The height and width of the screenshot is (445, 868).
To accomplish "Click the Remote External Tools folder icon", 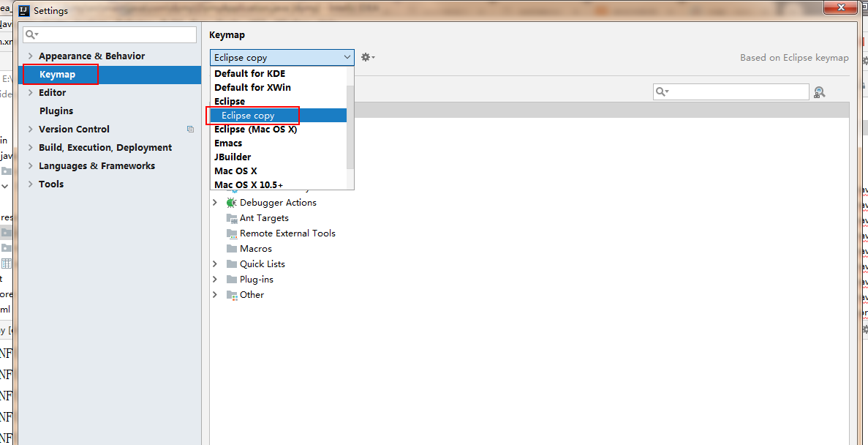I will [231, 233].
